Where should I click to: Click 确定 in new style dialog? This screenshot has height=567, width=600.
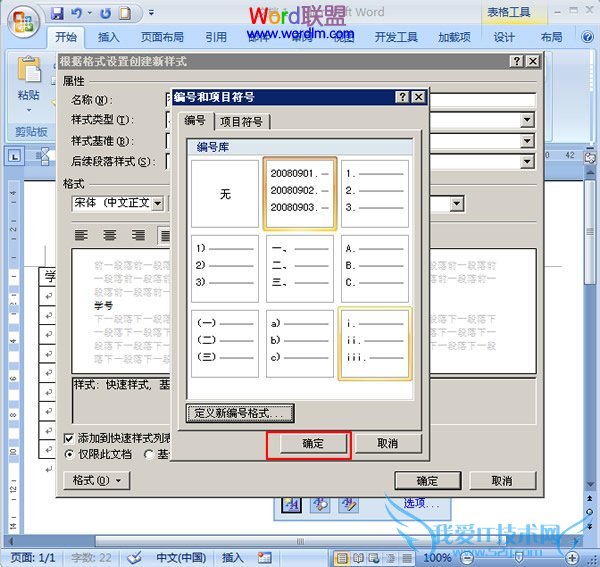(x=427, y=481)
